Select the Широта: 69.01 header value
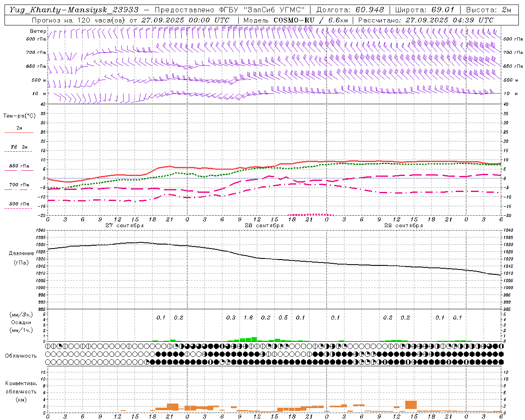Screen dimensions: 525x420 (x=425, y=10)
